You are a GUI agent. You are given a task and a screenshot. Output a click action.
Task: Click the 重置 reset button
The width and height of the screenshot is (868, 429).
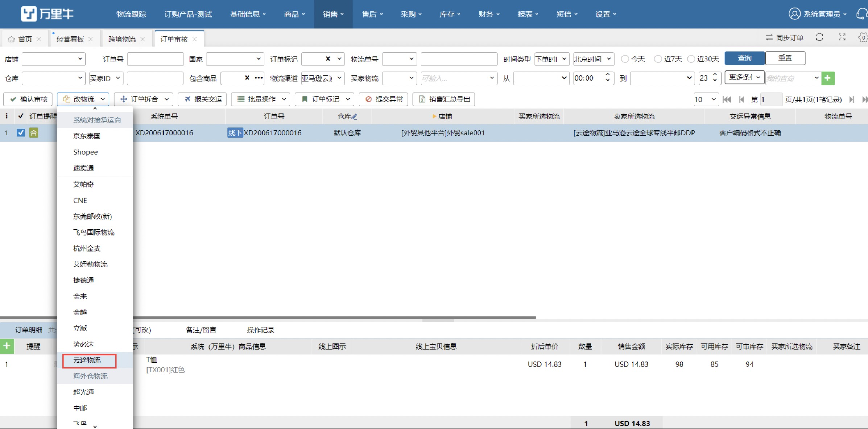785,58
